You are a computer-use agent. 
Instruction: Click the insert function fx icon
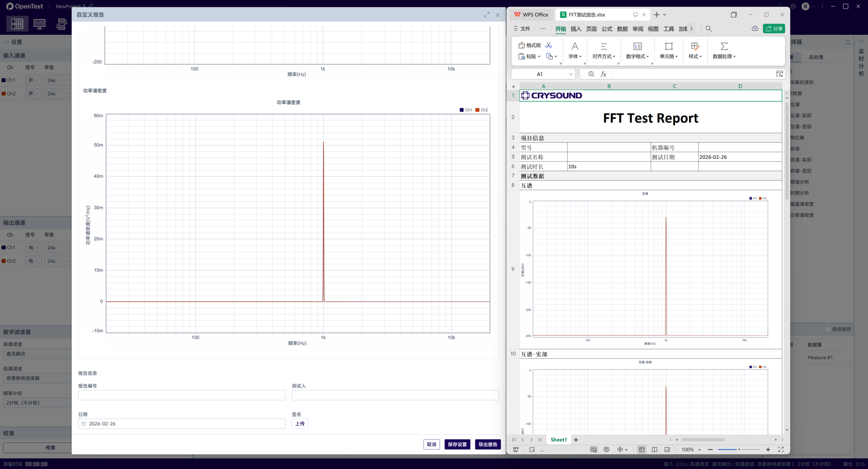click(604, 74)
